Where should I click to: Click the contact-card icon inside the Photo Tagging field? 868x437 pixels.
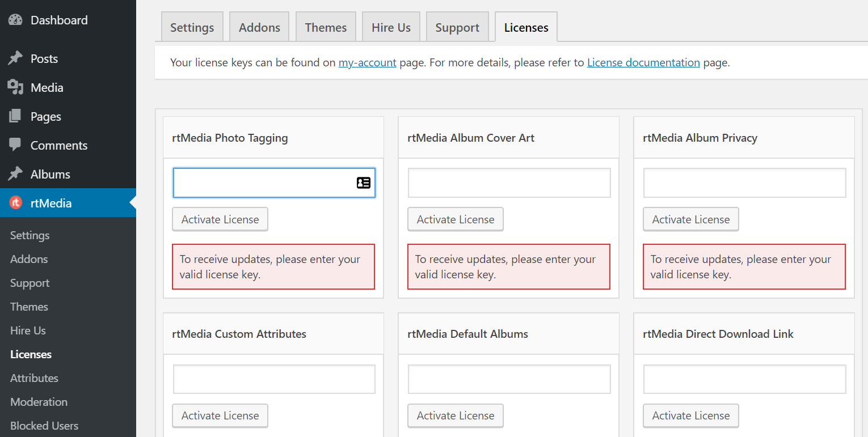(363, 183)
